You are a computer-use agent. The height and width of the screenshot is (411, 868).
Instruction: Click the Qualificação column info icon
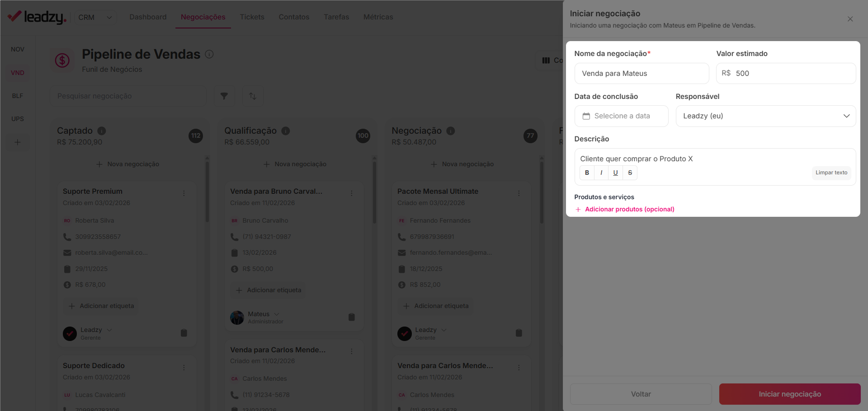click(x=286, y=131)
